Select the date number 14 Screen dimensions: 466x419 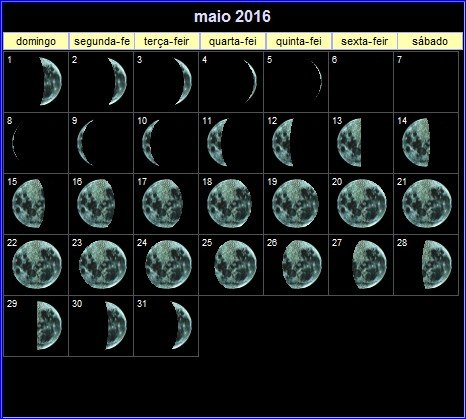[402, 121]
